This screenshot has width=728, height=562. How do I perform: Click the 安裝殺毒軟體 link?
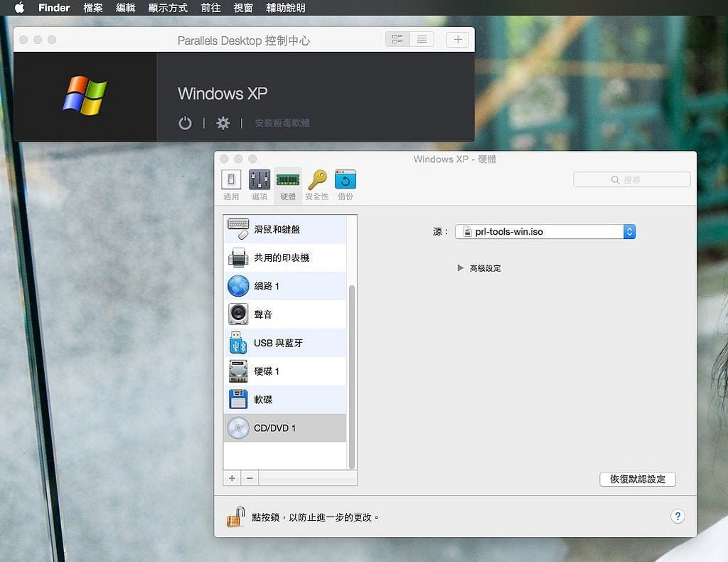(282, 123)
